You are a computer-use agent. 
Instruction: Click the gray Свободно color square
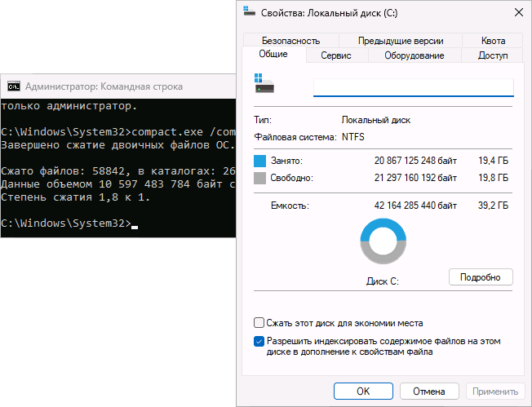pyautogui.click(x=260, y=178)
